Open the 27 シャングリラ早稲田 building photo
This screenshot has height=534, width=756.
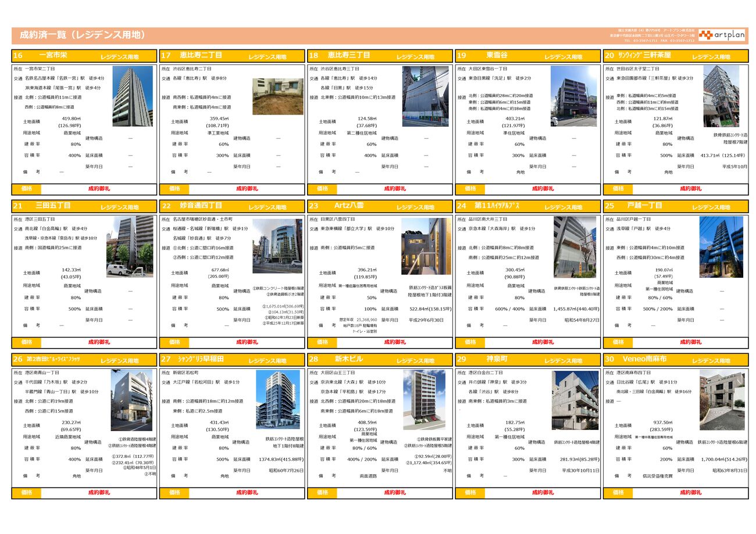277,399
